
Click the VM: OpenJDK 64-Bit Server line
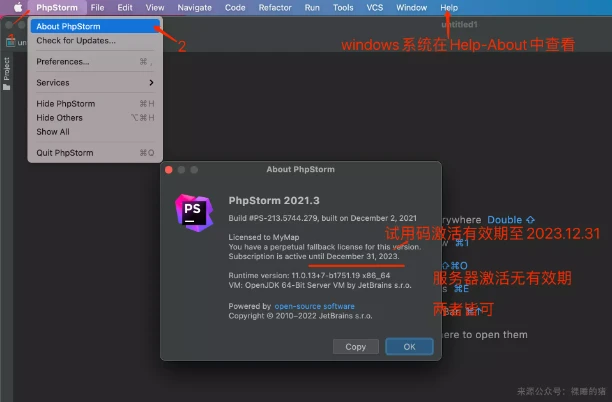(320, 285)
